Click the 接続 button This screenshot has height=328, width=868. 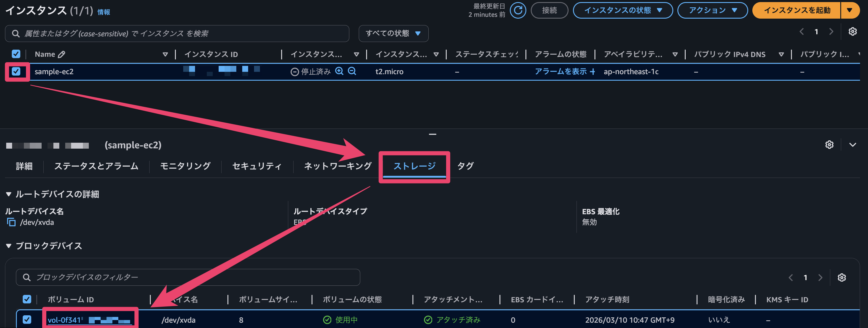click(x=549, y=10)
